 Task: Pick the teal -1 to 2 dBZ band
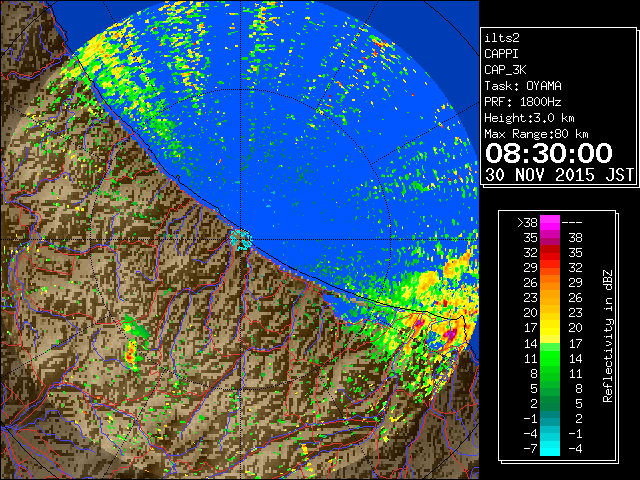click(x=550, y=418)
